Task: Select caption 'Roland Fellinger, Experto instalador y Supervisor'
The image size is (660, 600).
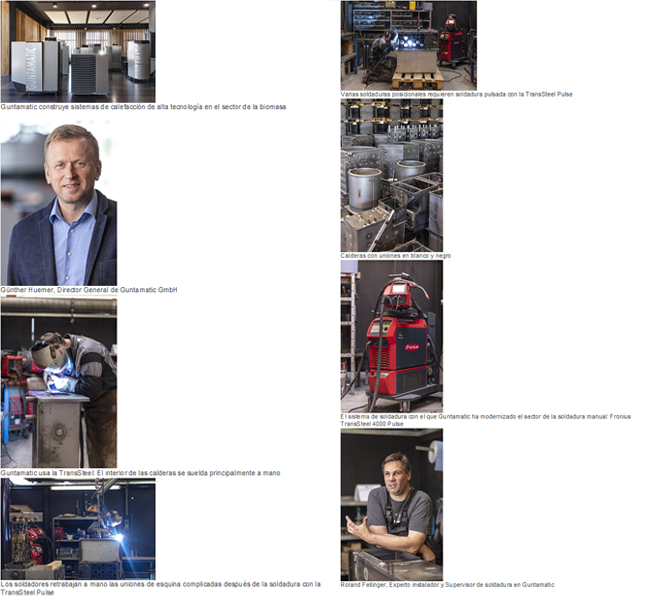Action: (x=447, y=585)
